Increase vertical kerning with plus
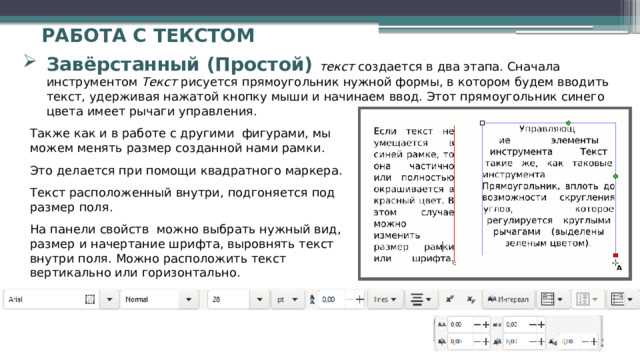 tap(541, 342)
